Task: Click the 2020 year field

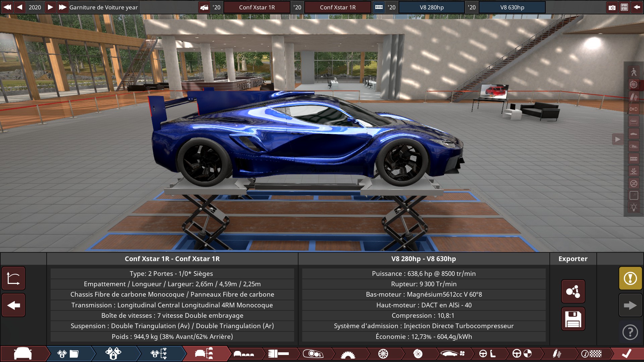Action: [x=35, y=7]
